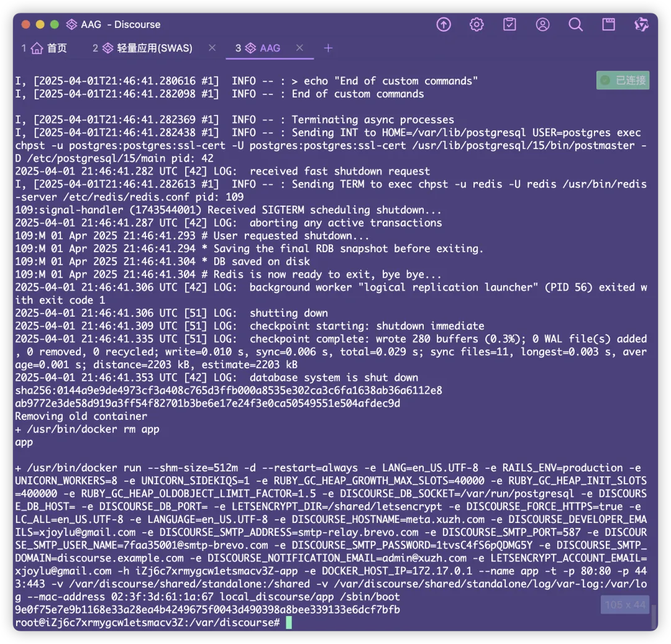Open settings via the gear icon
Image resolution: width=671 pixels, height=644 pixels.
(477, 24)
